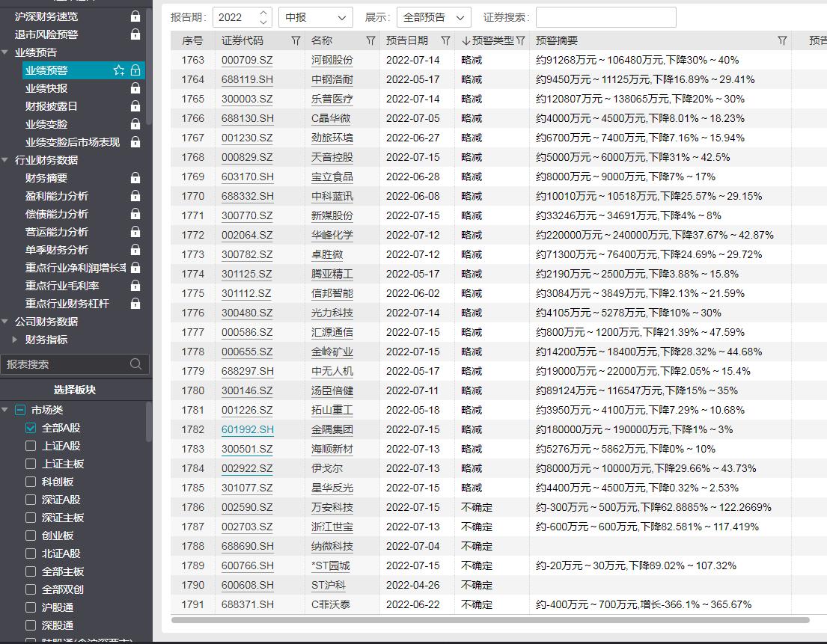Open stock name link 乐普医疗

pyautogui.click(x=332, y=99)
